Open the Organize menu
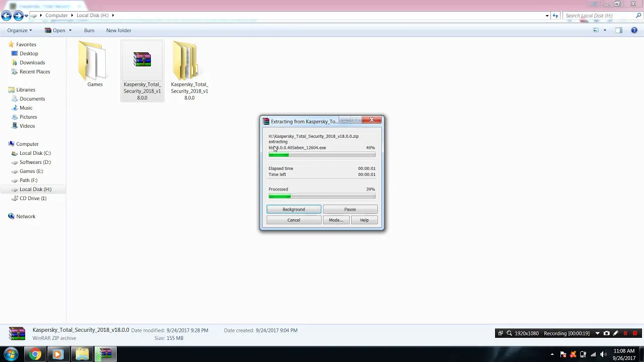 pos(20,31)
